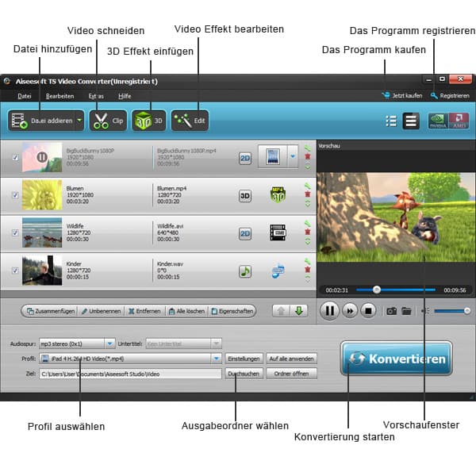Open the 3D effect tool
The image size is (476, 476).
[x=149, y=121]
